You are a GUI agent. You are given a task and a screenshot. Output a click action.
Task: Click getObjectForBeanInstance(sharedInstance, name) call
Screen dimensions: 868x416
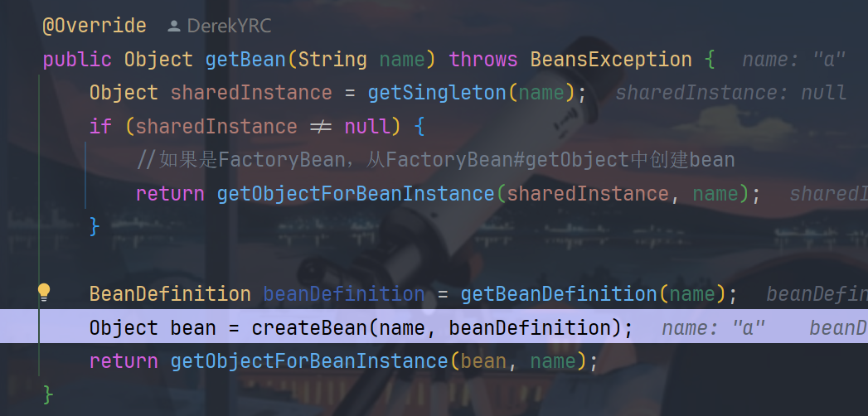tap(483, 194)
